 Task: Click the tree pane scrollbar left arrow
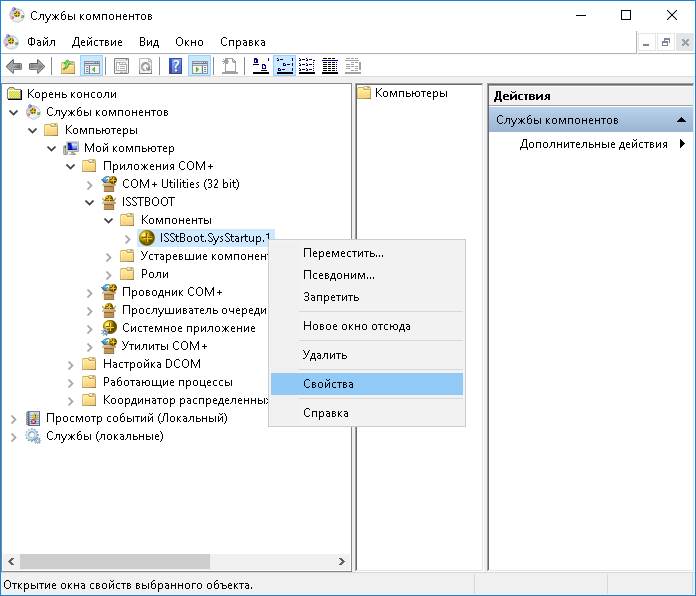point(11,561)
